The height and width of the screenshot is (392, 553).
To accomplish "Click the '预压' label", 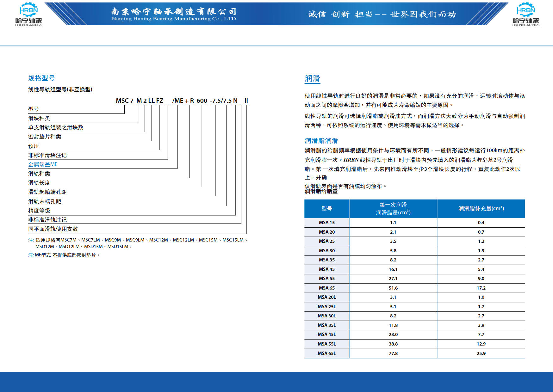I will coord(34,146).
